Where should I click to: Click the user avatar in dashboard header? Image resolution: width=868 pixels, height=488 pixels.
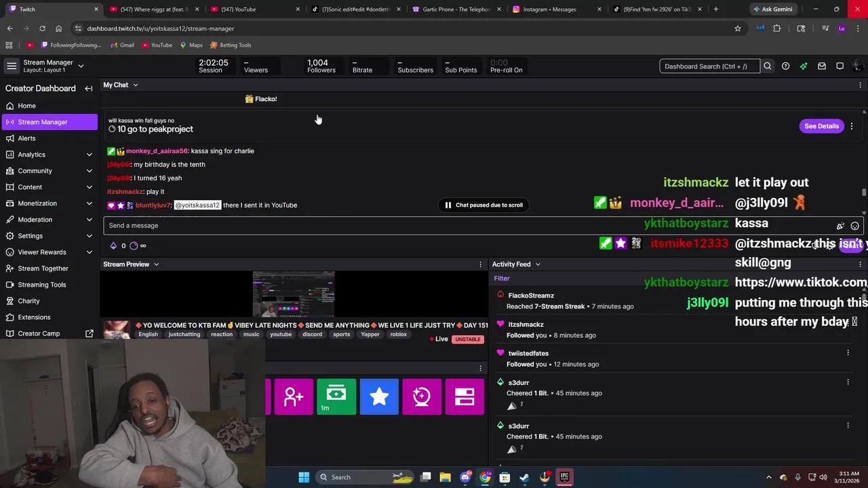click(857, 66)
